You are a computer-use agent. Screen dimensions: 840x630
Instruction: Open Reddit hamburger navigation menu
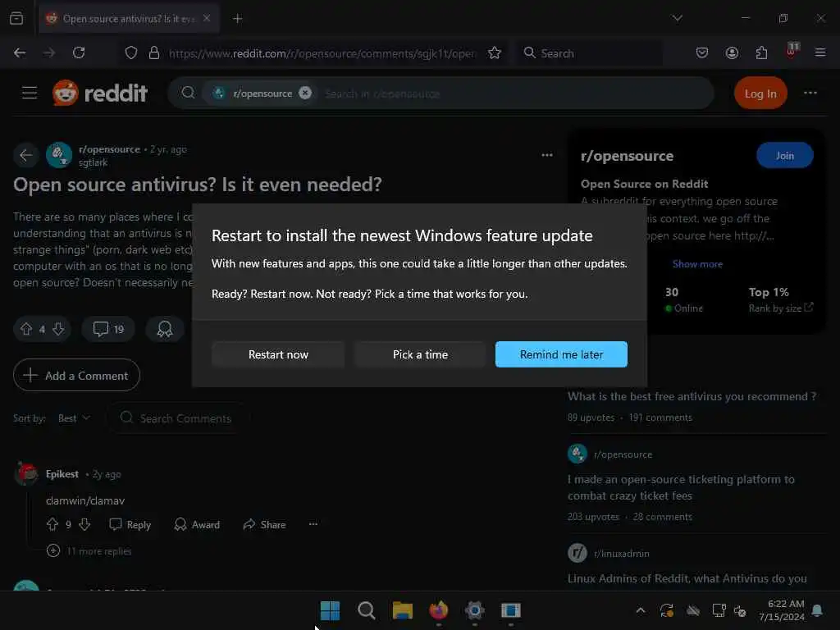click(30, 93)
